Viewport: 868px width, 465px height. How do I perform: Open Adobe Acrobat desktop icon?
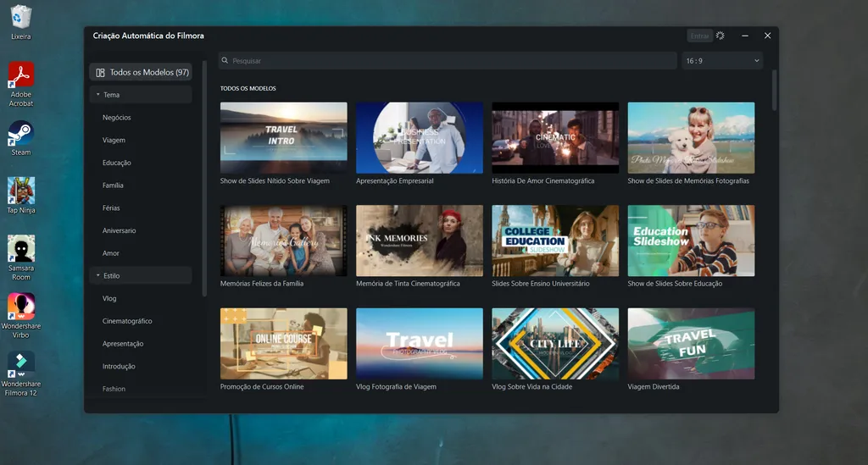(21, 76)
